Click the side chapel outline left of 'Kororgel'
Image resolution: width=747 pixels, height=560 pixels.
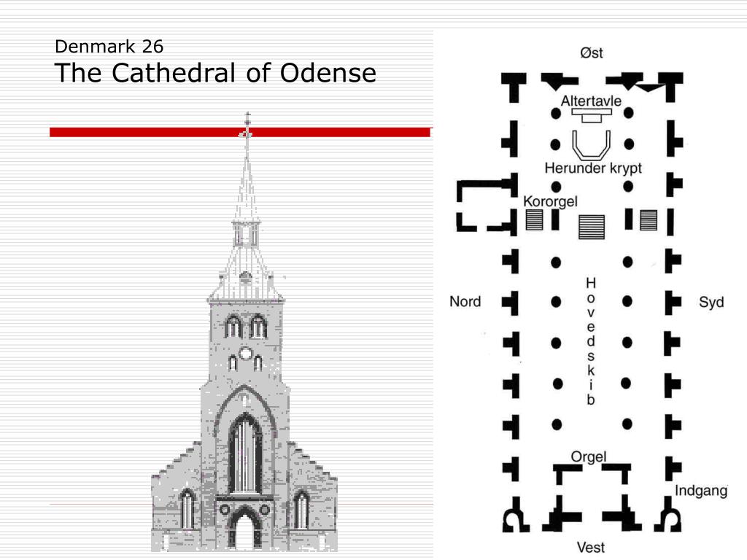487,206
